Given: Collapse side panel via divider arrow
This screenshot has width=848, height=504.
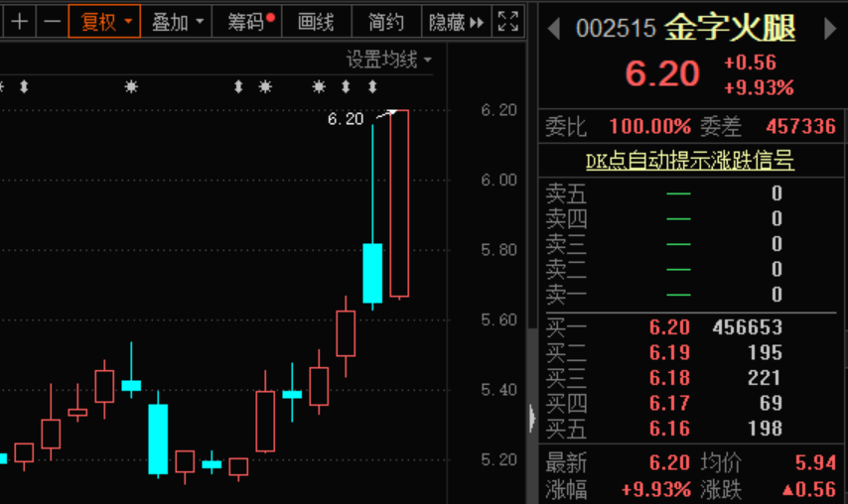Looking at the screenshot, I should click(532, 418).
